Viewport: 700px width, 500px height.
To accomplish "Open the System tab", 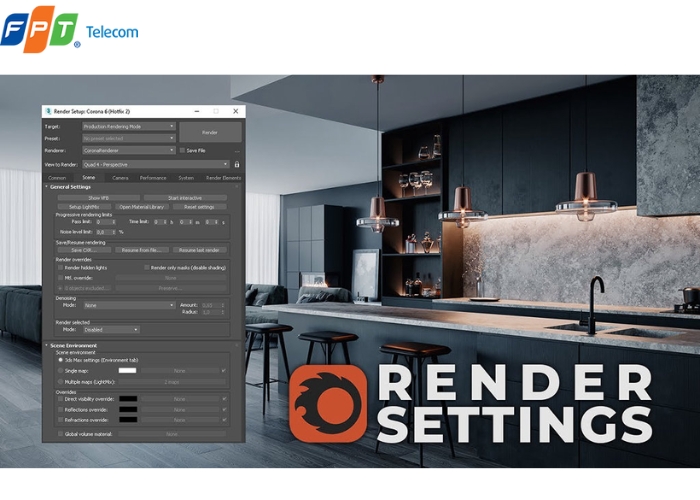I will click(186, 178).
